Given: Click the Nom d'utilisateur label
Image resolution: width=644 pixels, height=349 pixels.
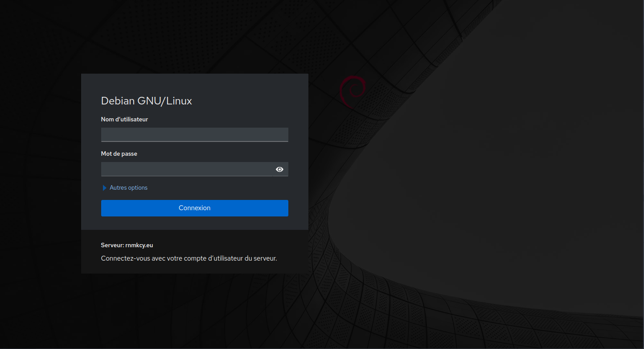Looking at the screenshot, I should pyautogui.click(x=124, y=120).
